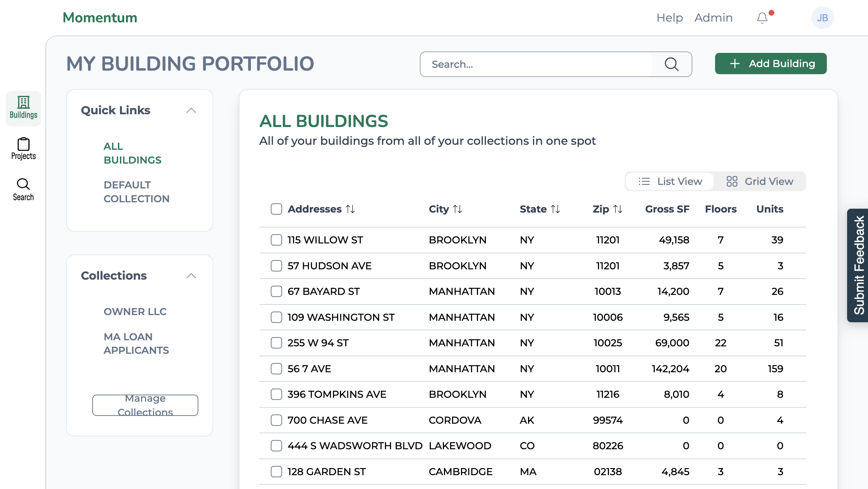
Task: Open Search from the left sidebar
Action: coord(23,189)
